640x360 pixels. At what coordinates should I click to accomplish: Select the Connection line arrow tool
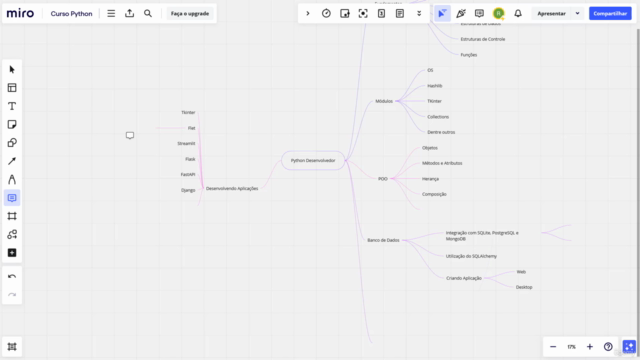coord(12,161)
